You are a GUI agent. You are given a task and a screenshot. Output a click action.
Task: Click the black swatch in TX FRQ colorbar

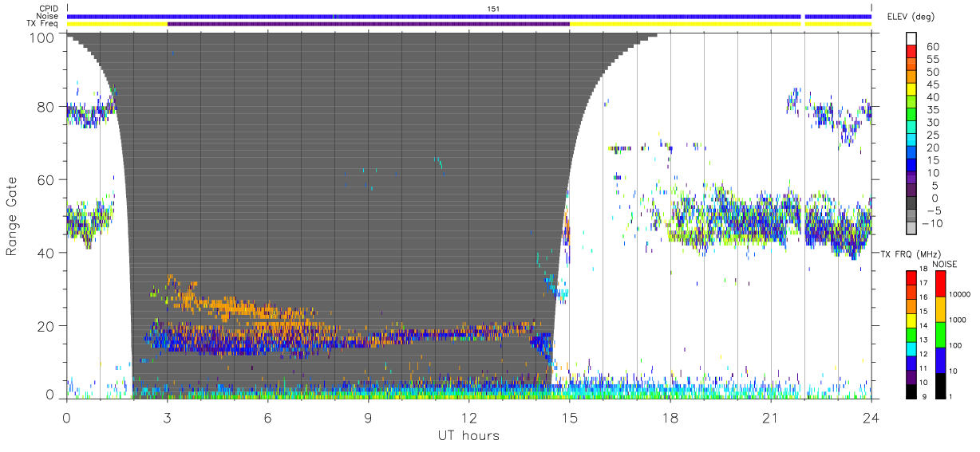[911, 391]
